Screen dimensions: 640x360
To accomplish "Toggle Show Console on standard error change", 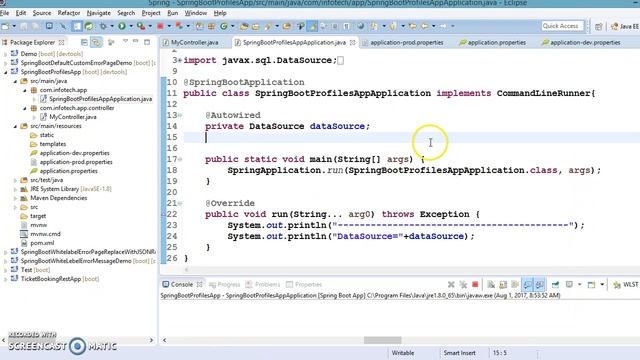I will coord(539,284).
